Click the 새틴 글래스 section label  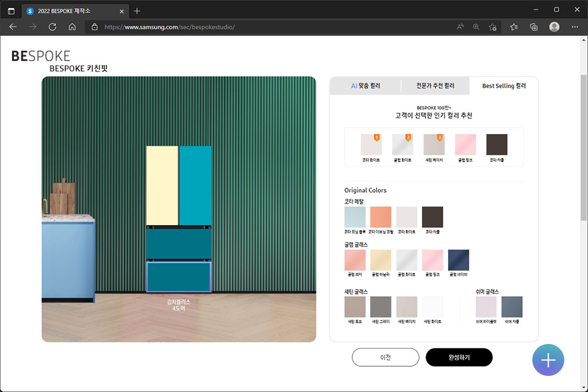[356, 291]
